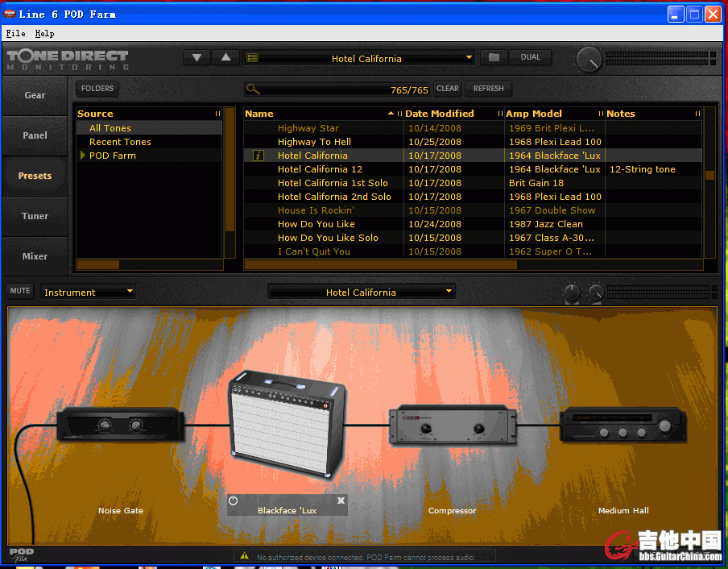Toggle Blackface 'Lux amp power icon

coord(233,500)
